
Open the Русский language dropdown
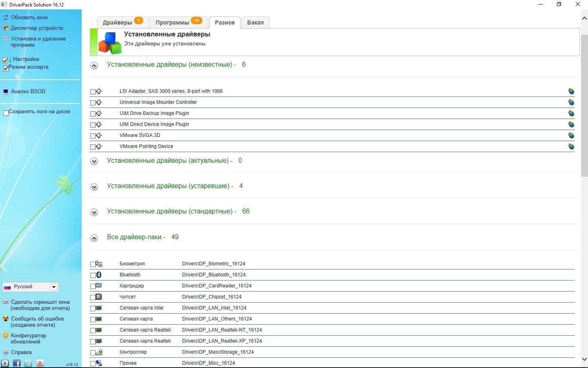30,287
